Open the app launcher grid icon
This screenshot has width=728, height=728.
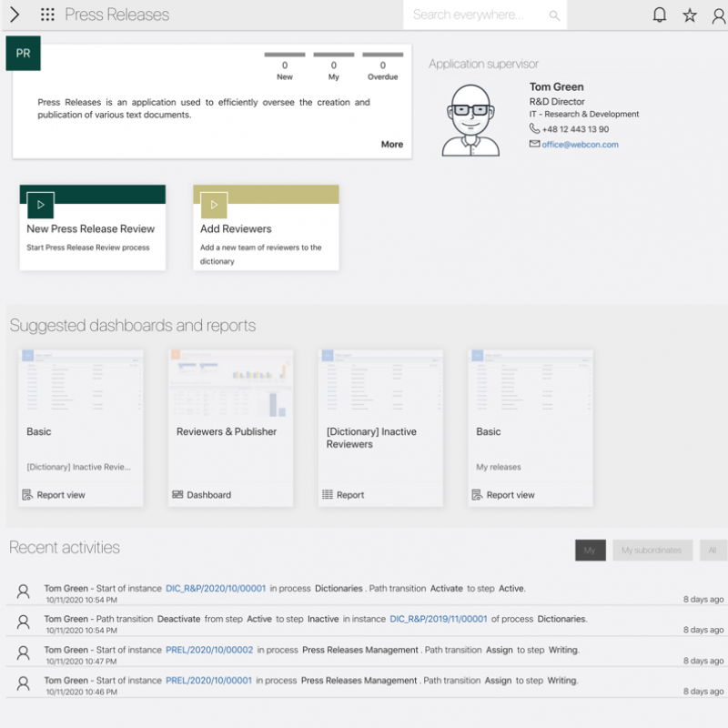[x=47, y=15]
